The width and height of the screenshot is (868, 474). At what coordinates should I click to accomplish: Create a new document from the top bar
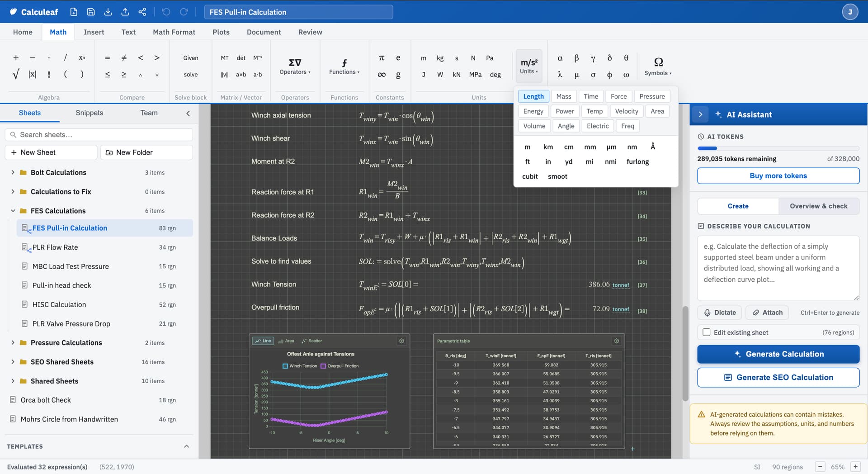click(74, 12)
